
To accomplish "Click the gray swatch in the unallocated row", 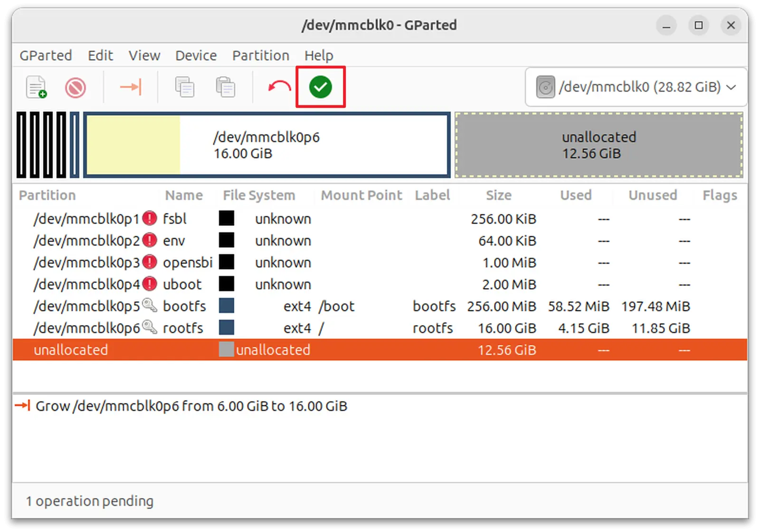I will tap(227, 350).
